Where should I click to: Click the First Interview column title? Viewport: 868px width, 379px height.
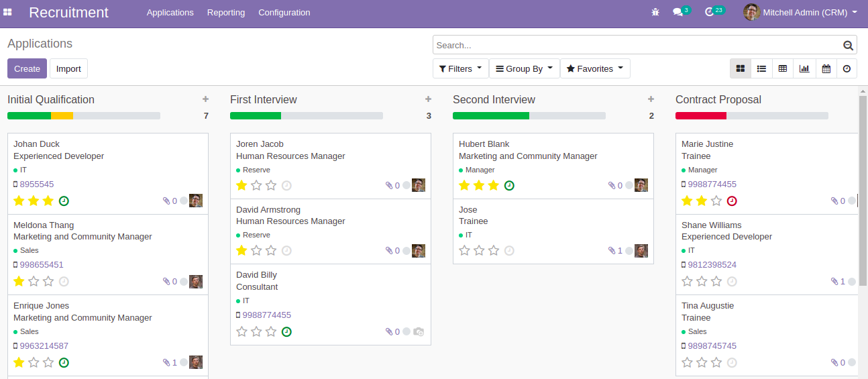(264, 99)
